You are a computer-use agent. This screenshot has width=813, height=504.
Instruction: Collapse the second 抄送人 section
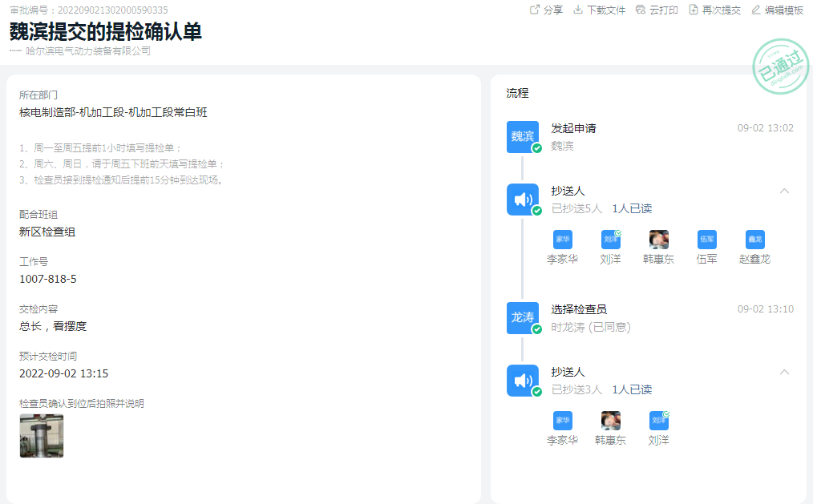786,372
